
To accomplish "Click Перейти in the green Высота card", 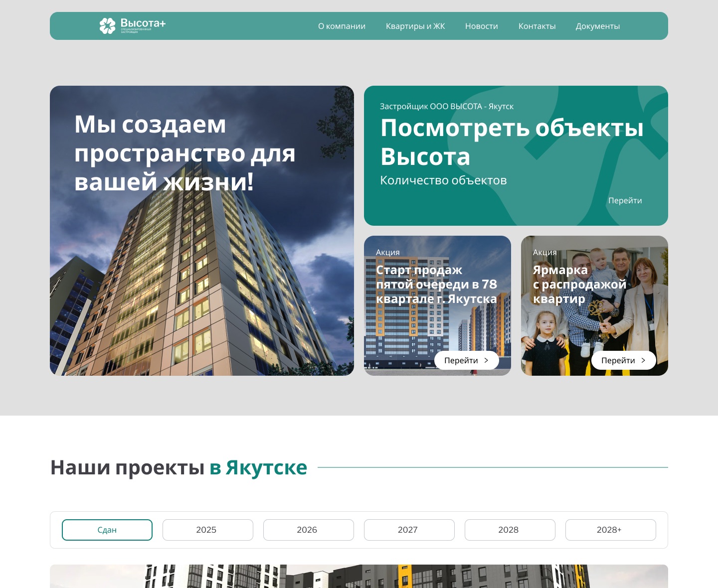I will (625, 200).
